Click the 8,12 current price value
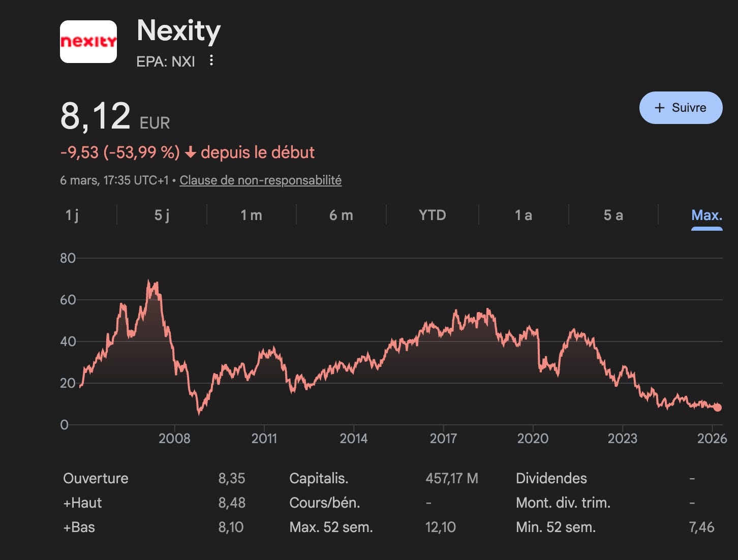 pyautogui.click(x=96, y=116)
